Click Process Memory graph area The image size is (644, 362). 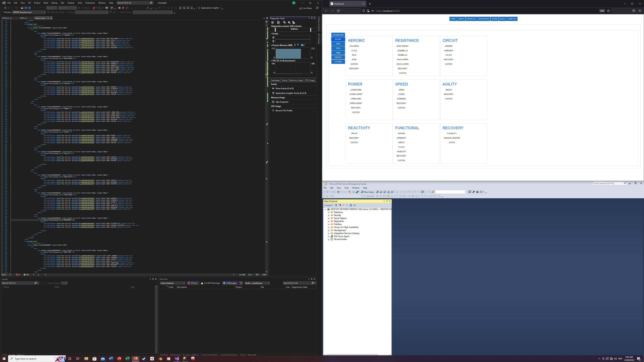293,53
